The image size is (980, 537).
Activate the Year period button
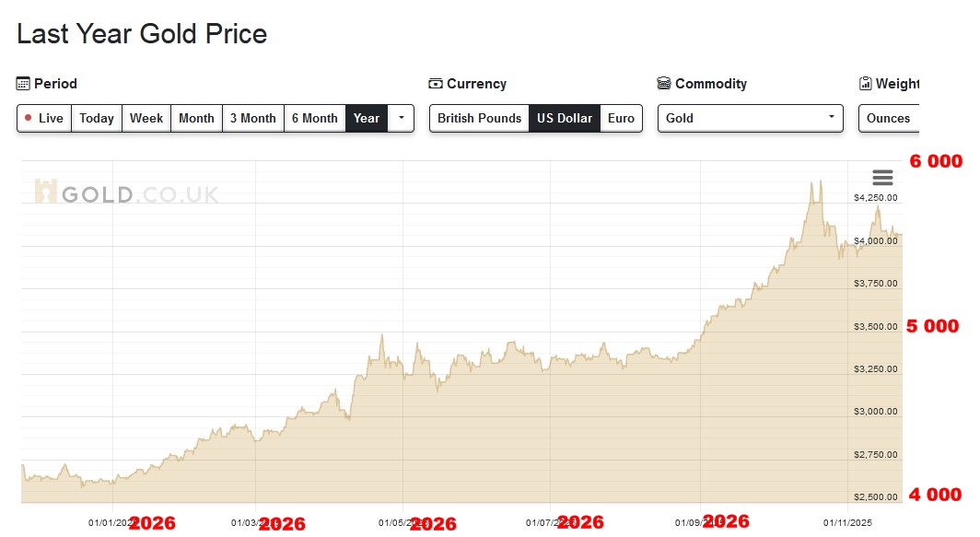tap(367, 118)
